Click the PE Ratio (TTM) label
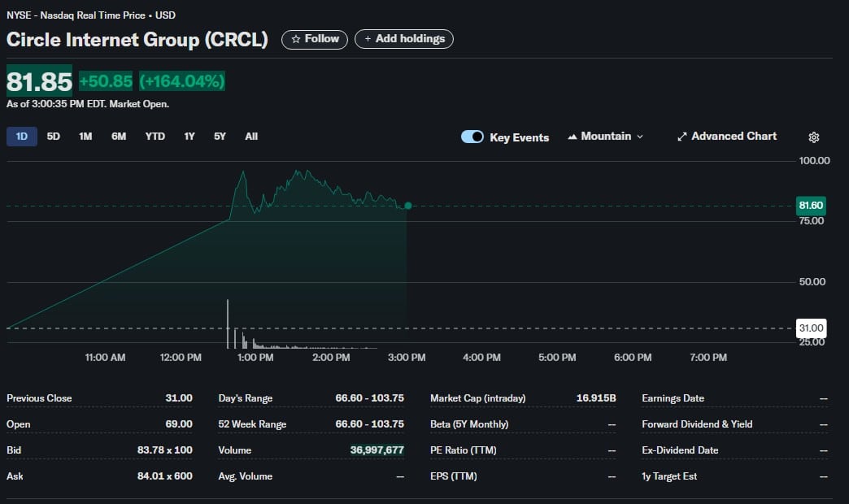849x504 pixels. coord(463,450)
